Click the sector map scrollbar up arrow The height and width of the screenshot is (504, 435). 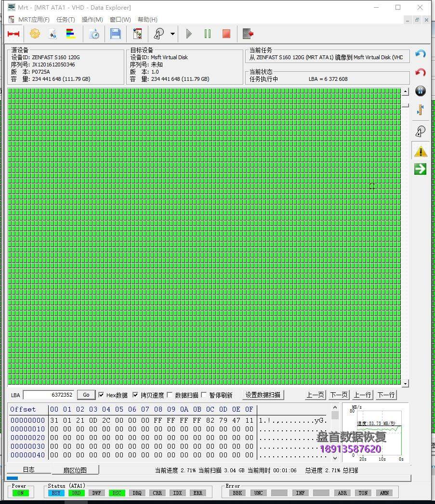[406, 92]
